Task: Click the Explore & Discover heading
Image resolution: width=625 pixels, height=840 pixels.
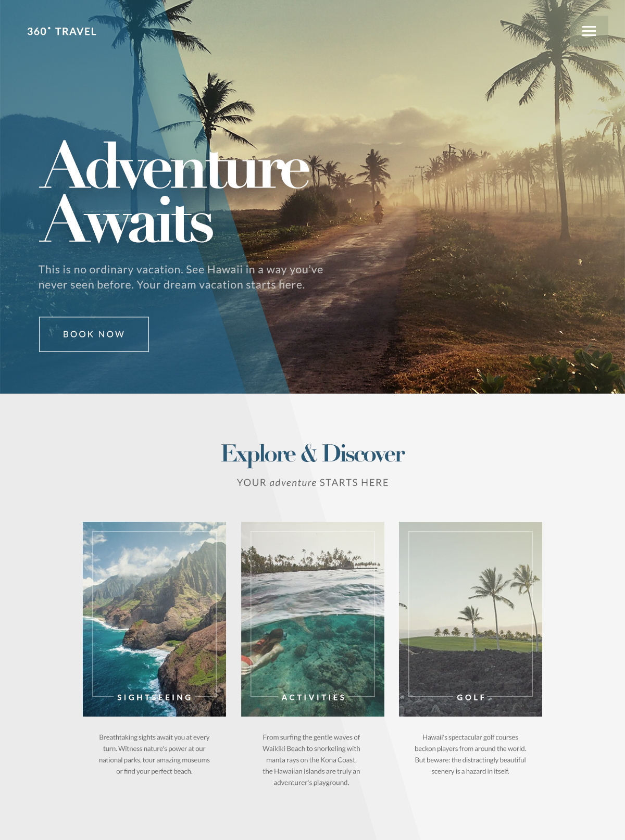Action: [x=313, y=454]
